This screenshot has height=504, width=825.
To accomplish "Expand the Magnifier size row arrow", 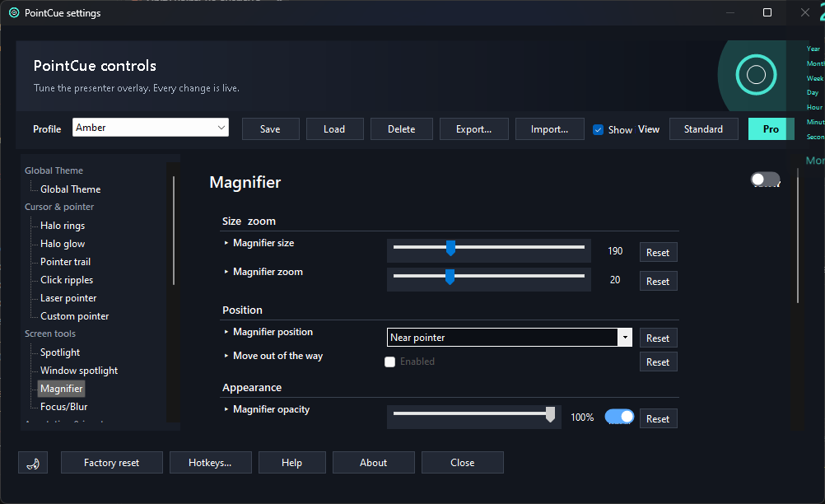I will coord(226,243).
